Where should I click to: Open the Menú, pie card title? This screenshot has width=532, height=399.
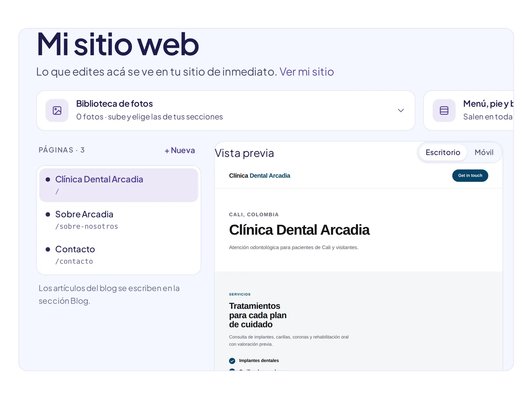(x=488, y=104)
